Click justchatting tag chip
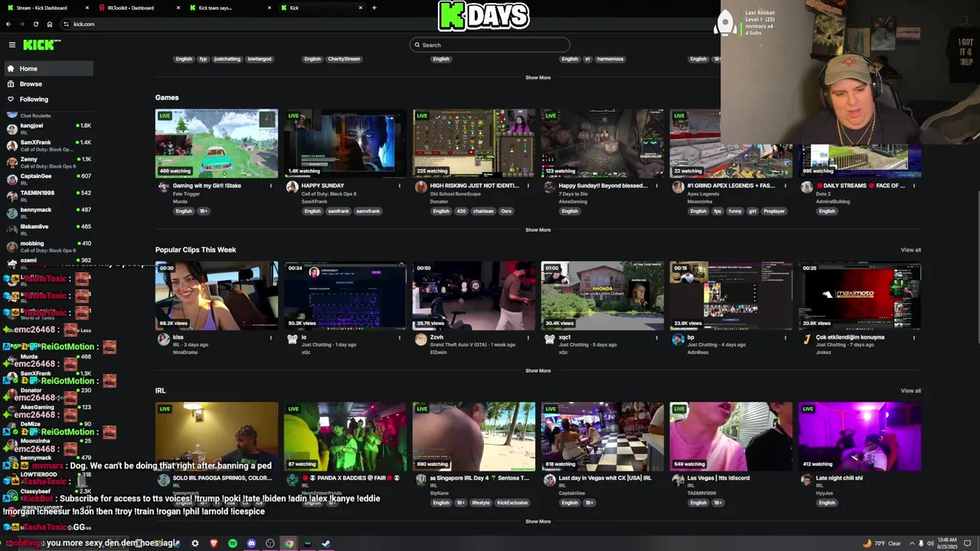980x551 pixels. [x=227, y=59]
